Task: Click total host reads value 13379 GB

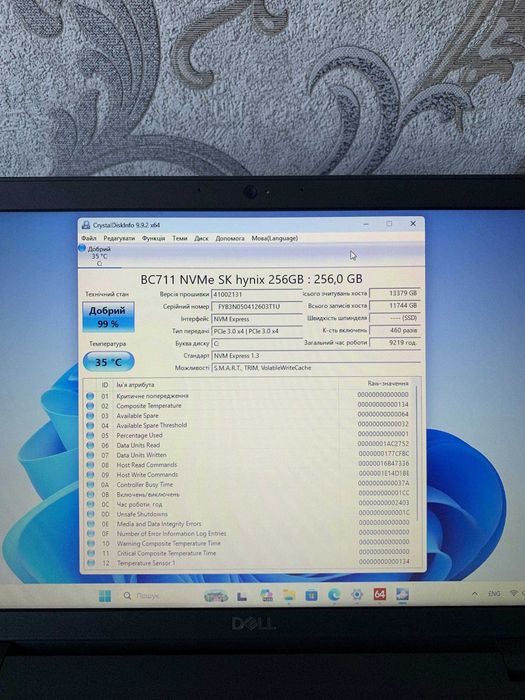Action: point(395,293)
